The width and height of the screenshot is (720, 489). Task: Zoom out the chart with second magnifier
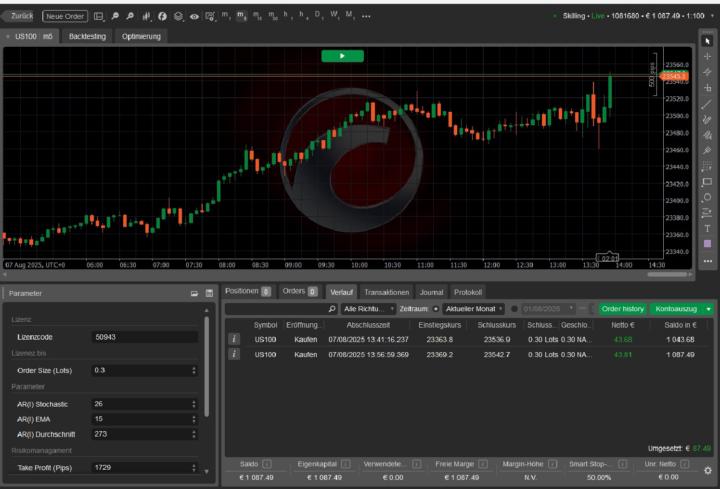(130, 16)
